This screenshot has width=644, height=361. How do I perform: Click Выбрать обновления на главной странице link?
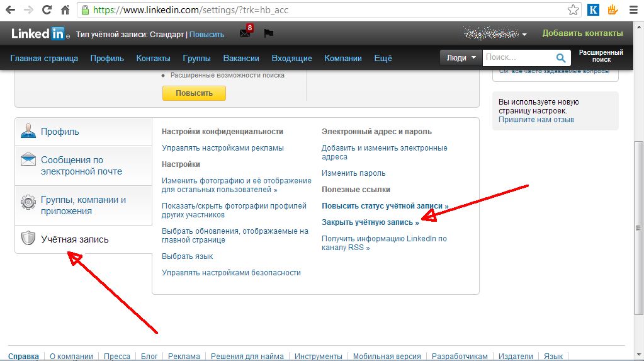[235, 235]
